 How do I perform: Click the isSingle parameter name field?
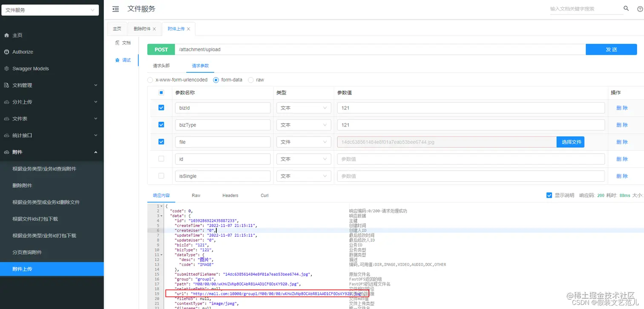coord(223,176)
